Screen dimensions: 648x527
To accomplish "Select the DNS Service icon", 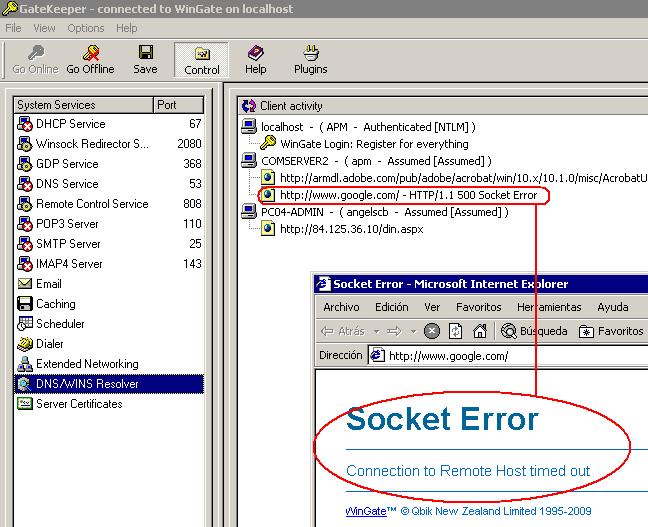I will tap(25, 184).
